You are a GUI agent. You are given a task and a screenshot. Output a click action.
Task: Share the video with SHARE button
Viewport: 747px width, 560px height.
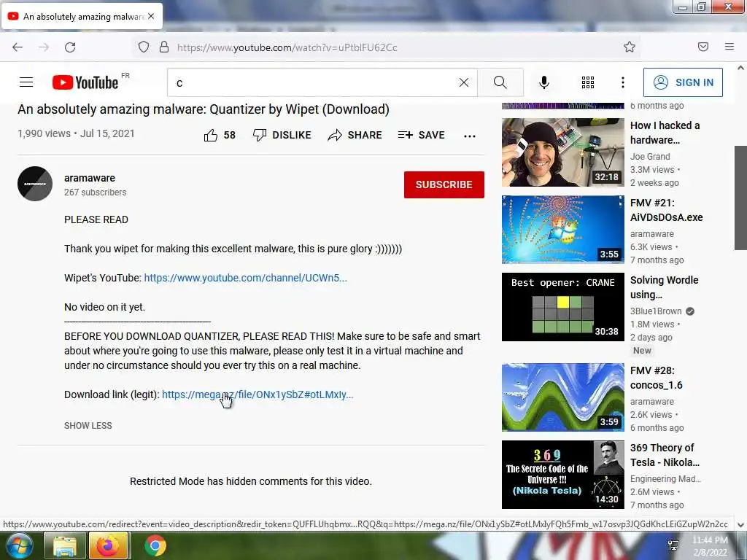[355, 135]
